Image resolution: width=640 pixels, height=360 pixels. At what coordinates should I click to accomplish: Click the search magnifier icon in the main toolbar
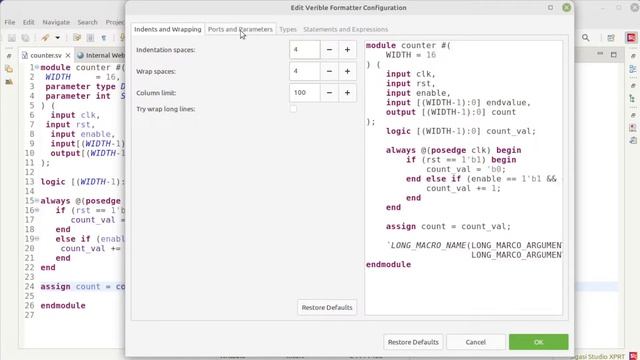point(586,38)
